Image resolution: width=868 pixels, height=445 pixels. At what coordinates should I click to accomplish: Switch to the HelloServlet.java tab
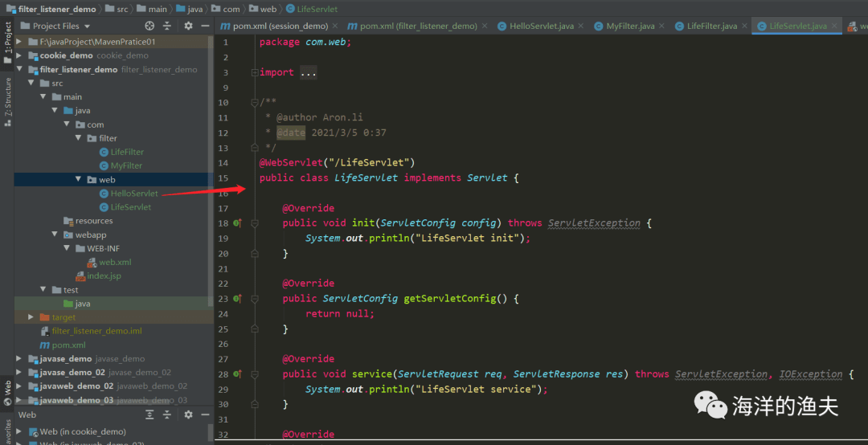541,27
